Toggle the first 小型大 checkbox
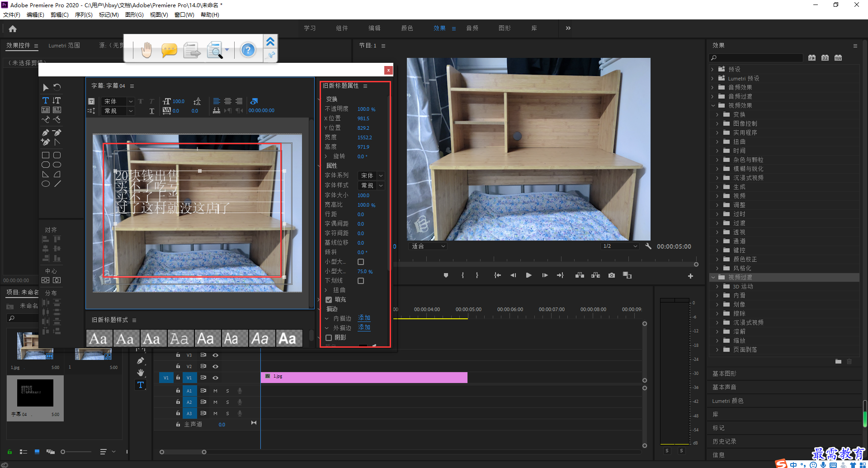Screen dimensions: 868x468 coord(361,262)
